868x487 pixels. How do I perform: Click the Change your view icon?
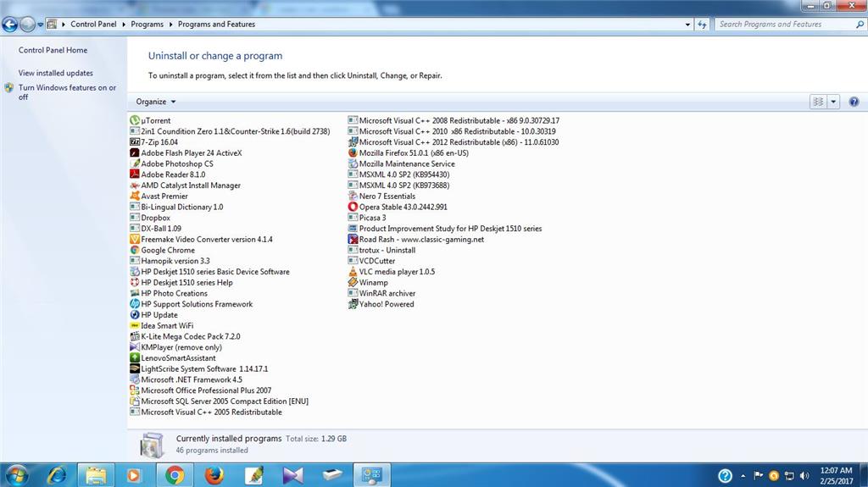(818, 102)
